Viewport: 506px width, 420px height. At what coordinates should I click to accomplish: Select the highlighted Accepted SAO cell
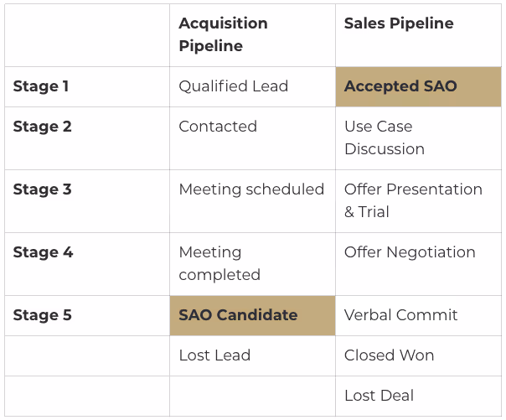pos(418,87)
